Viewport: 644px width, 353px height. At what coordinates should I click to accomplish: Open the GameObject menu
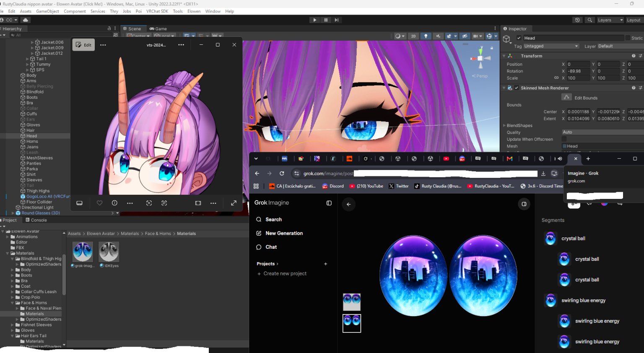pyautogui.click(x=47, y=11)
